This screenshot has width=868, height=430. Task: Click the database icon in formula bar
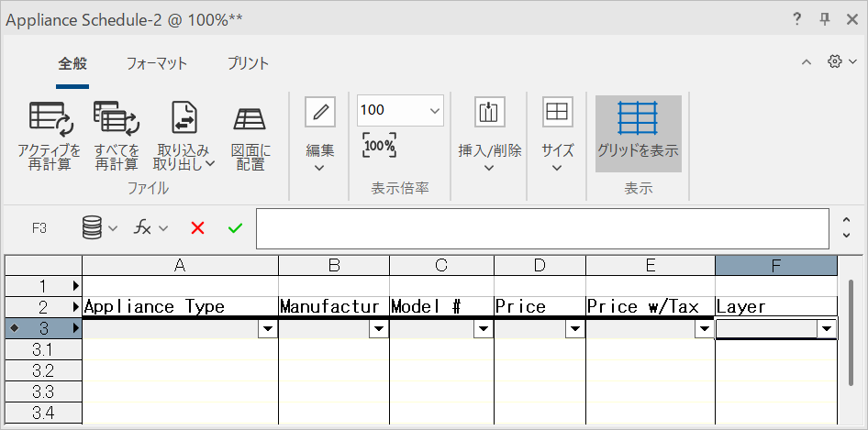tap(99, 228)
